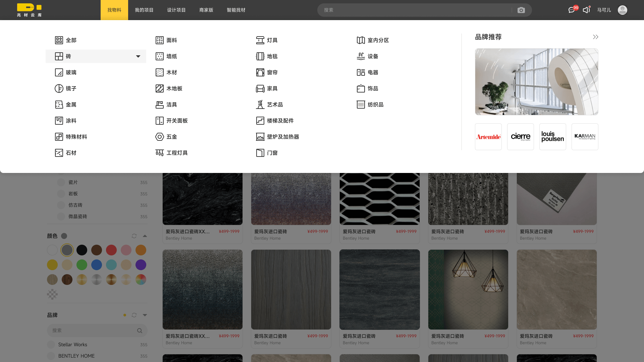Select the 木材 wood category icon
644x362 pixels.
coord(160,72)
